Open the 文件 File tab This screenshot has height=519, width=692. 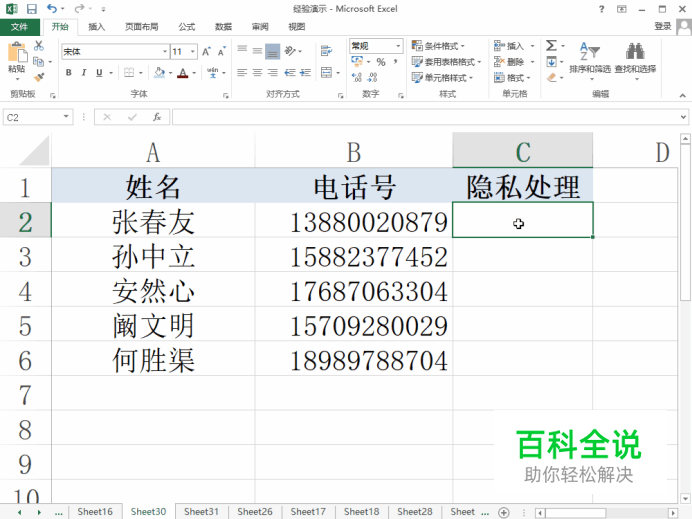[19, 27]
